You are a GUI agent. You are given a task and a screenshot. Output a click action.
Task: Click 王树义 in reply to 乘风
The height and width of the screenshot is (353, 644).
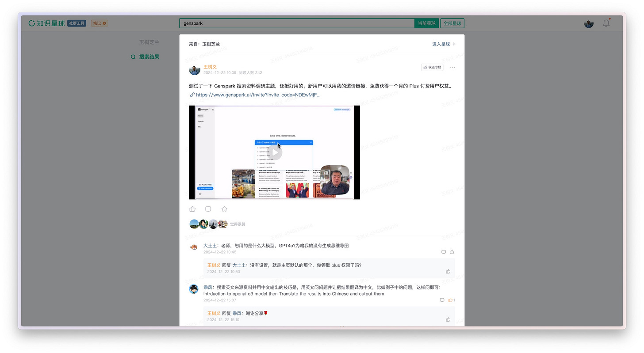click(x=214, y=313)
